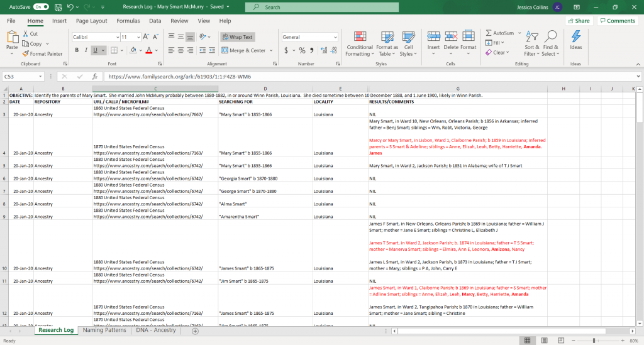Screen dimensions: 644x345
Task: Click the Paste clipboard icon
Action: tap(12, 38)
